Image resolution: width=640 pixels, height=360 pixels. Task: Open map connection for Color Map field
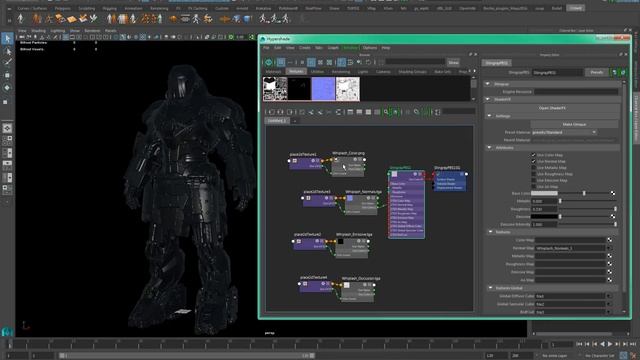pyautogui.click(x=609, y=240)
